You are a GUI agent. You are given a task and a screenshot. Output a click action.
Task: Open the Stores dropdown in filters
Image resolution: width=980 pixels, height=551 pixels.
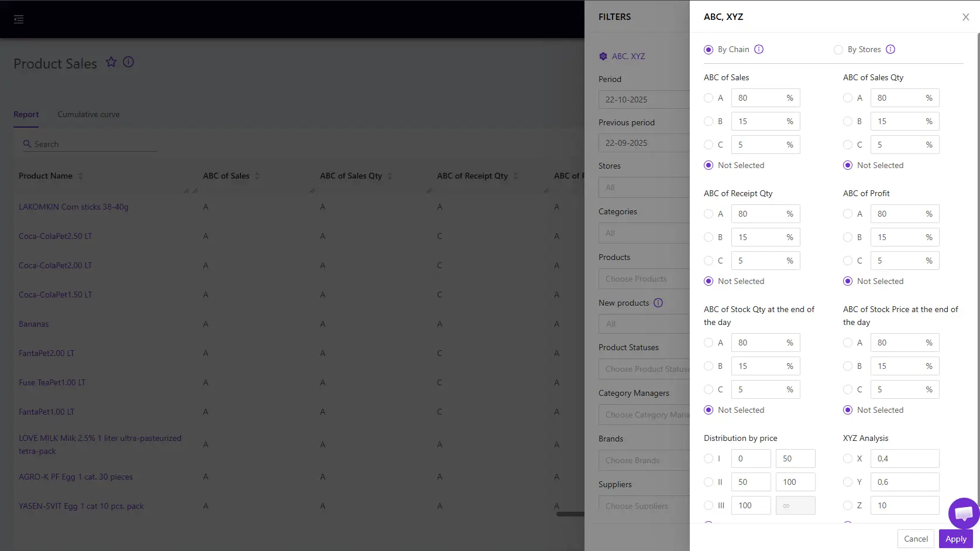(644, 187)
